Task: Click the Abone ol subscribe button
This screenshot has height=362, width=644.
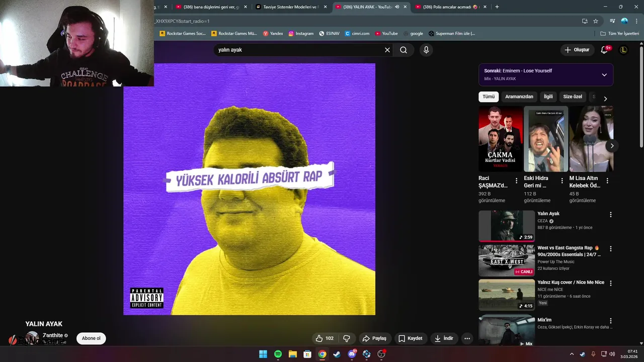Action: (91, 338)
